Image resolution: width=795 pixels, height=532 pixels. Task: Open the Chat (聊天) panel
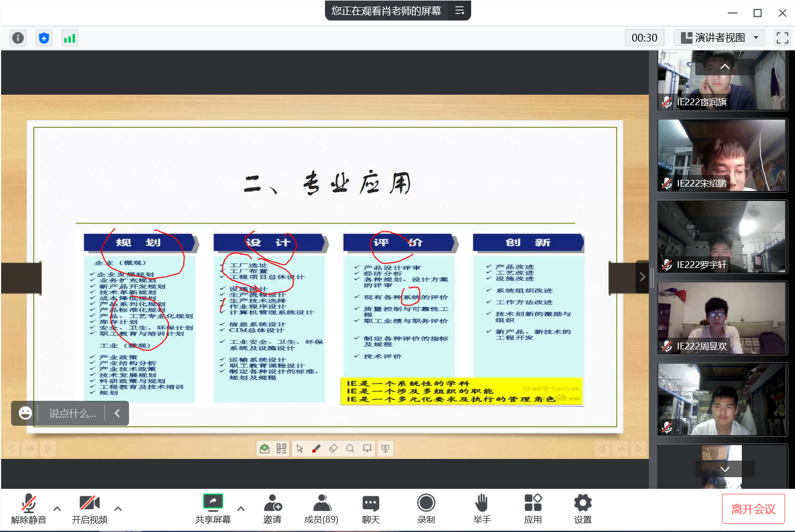tap(370, 508)
